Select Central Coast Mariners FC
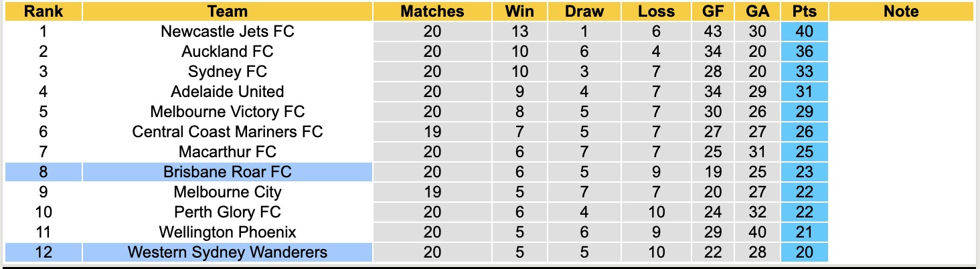980x269 pixels. (x=228, y=132)
